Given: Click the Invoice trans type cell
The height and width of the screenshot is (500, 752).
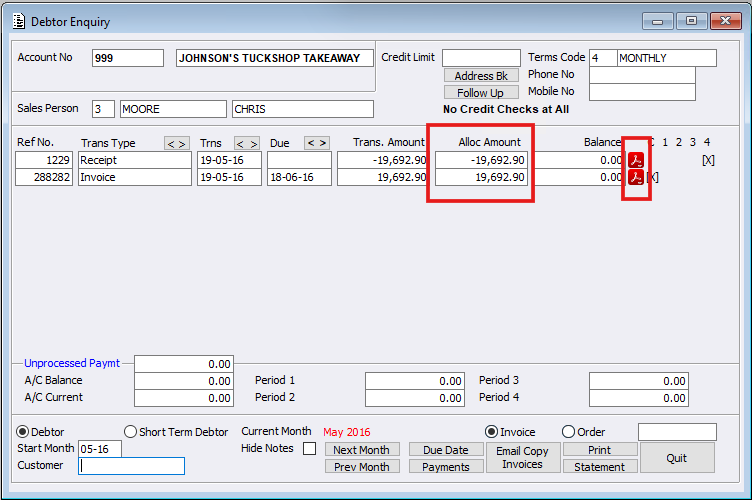Looking at the screenshot, I should [x=135, y=177].
